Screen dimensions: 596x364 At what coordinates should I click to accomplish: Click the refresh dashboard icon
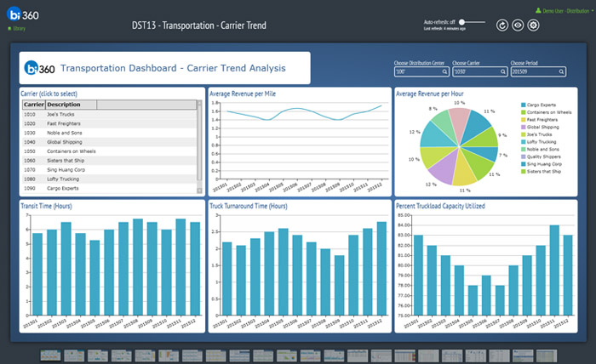(502, 26)
